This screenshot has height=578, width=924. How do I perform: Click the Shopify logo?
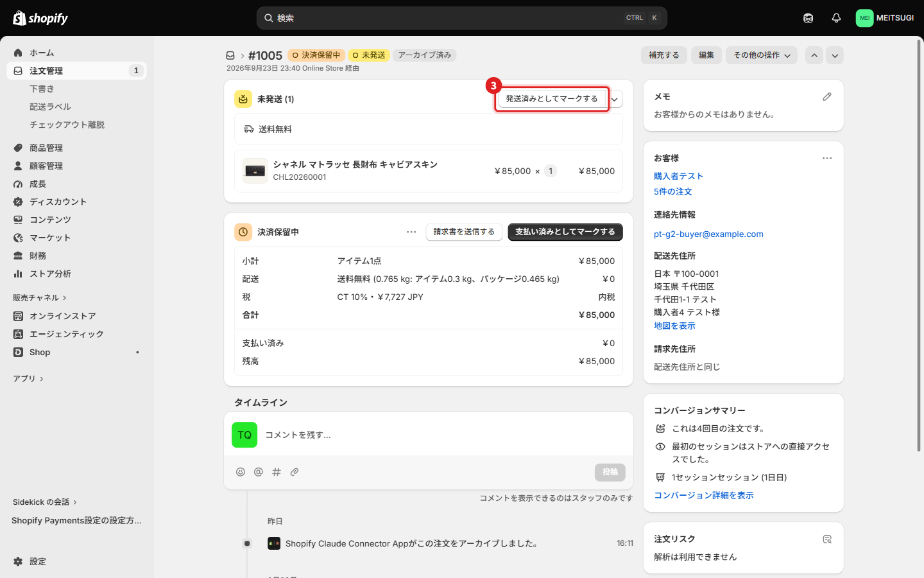click(40, 18)
